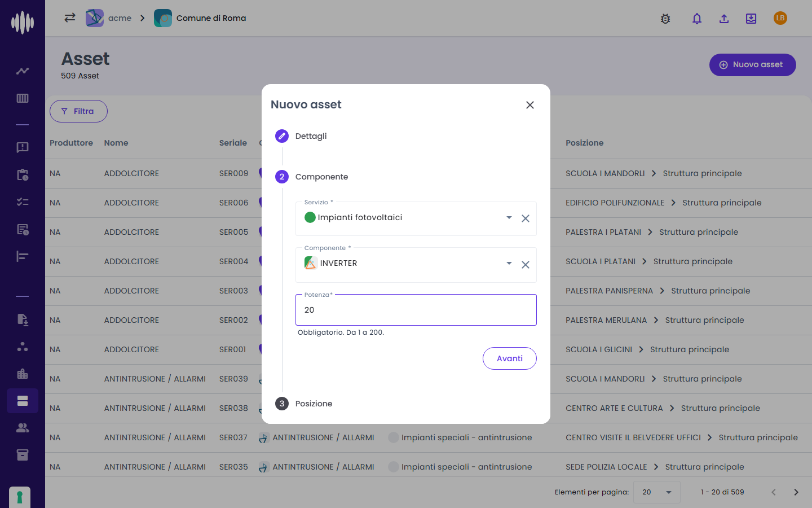Click the Seriale column header
This screenshot has width=812, height=508.
click(x=233, y=143)
